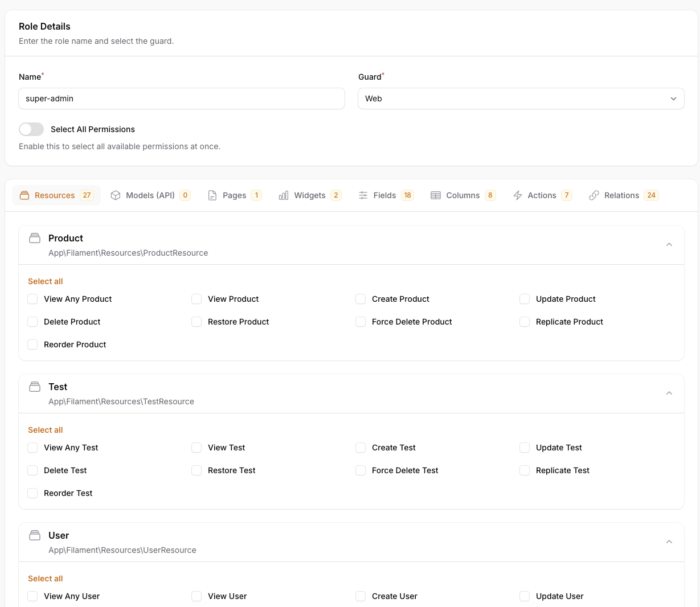Viewport: 700px width, 607px height.
Task: Click the Resources tab icon
Action: (24, 195)
